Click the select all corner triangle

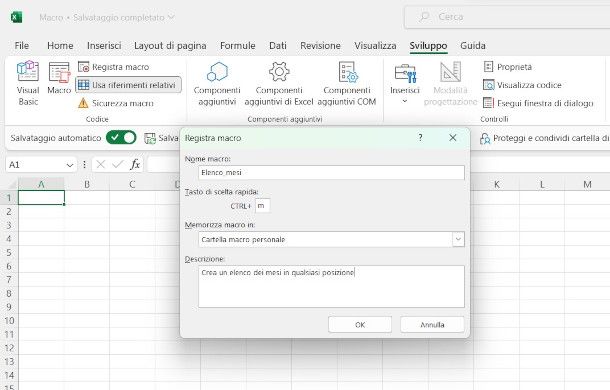pyautogui.click(x=12, y=184)
